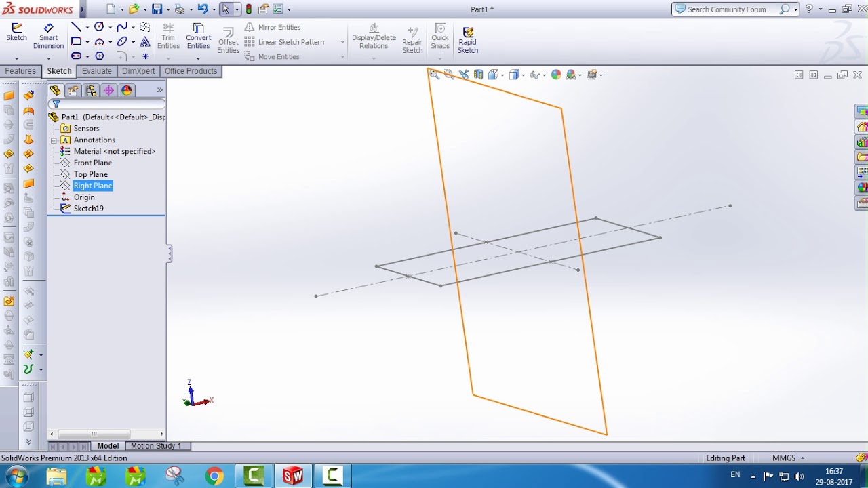Viewport: 868px width, 488px height.
Task: Open ConfigurationManager tab
Action: 91,90
